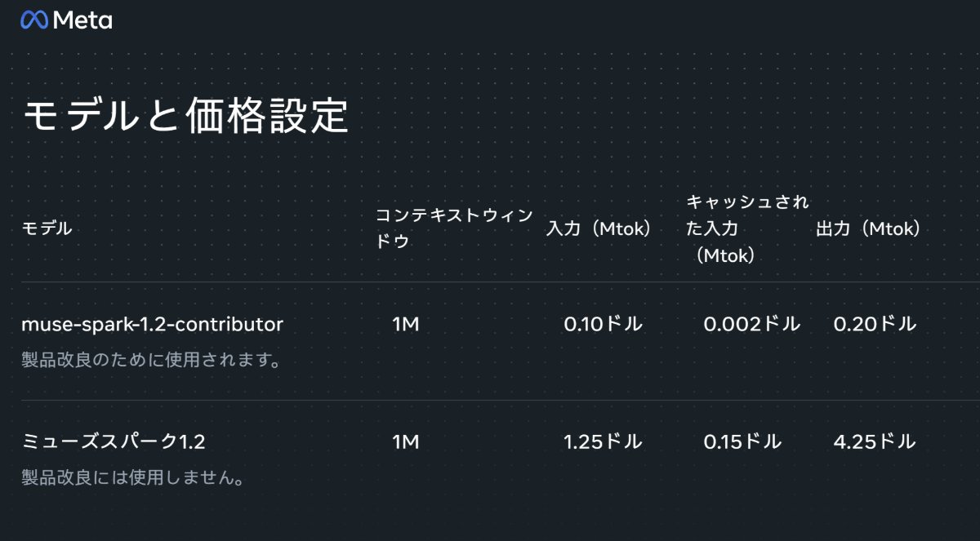Click the 1.25ドル input price
The image size is (980, 541).
604,442
